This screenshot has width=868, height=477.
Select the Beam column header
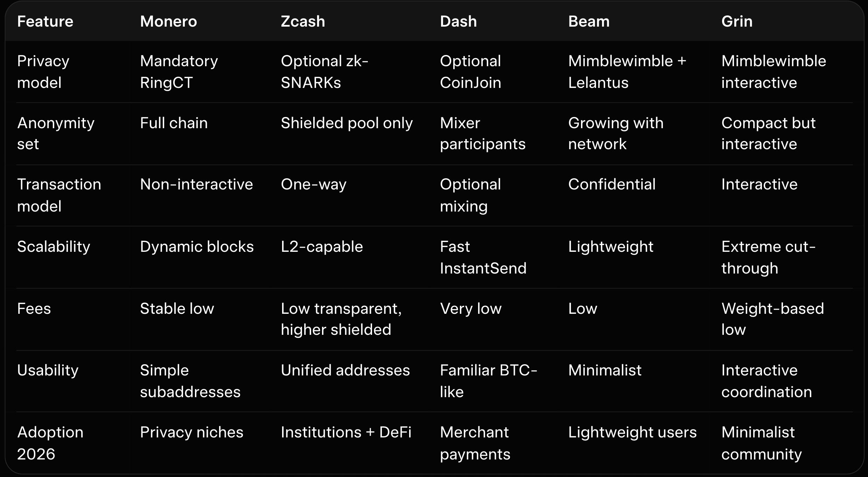coord(589,22)
